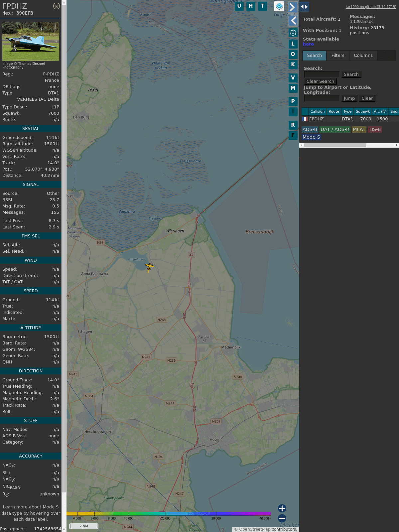
Task: Click the Hex: 390EFB text
Action: [x=18, y=13]
